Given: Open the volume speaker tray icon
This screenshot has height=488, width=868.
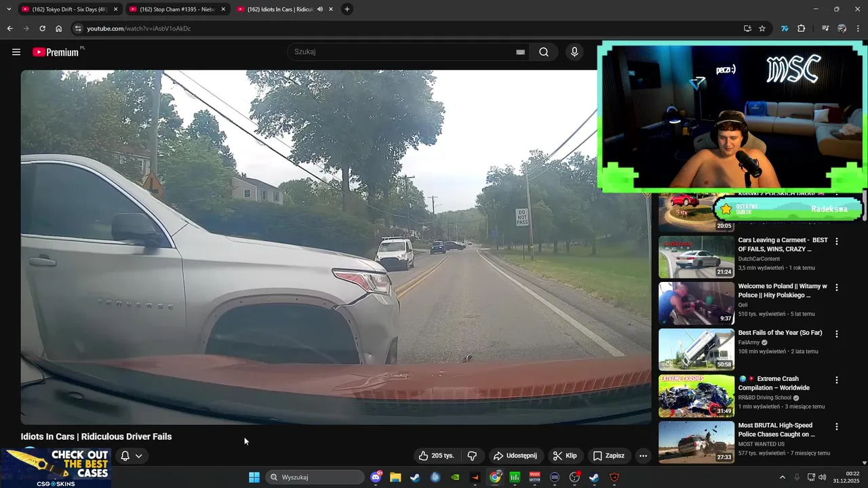Looking at the screenshot, I should click(822, 477).
